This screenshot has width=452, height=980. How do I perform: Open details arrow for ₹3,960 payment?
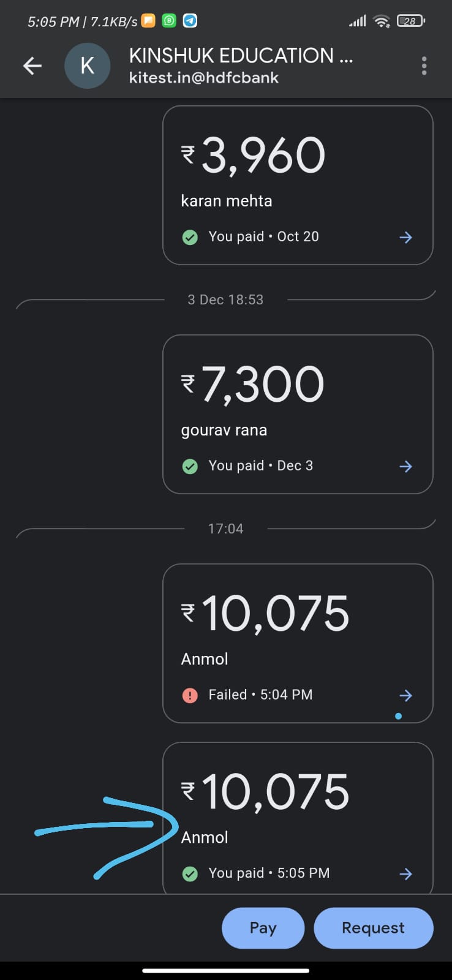pyautogui.click(x=405, y=237)
